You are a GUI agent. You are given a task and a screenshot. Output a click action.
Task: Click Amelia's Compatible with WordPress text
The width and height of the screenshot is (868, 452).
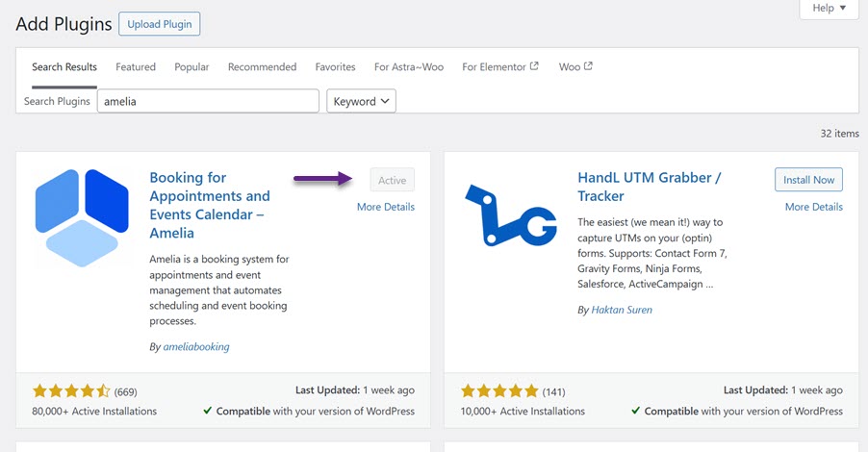(x=309, y=411)
